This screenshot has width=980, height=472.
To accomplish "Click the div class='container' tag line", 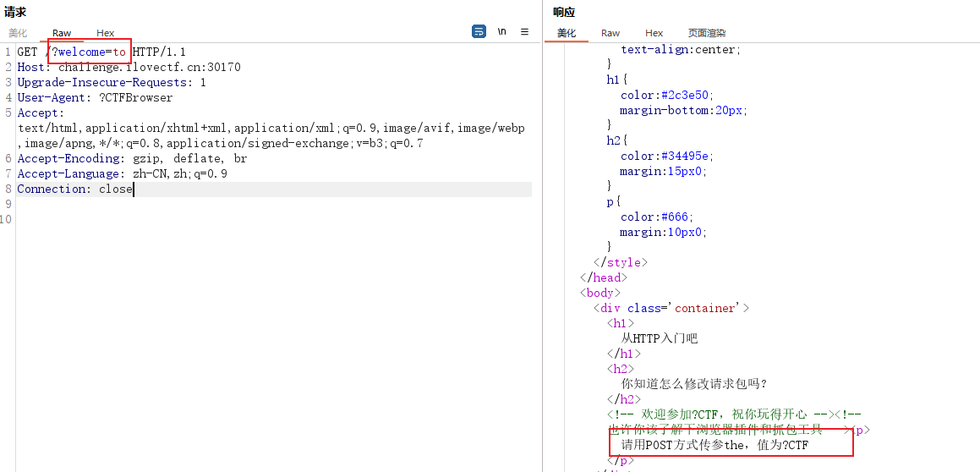I will click(x=671, y=308).
